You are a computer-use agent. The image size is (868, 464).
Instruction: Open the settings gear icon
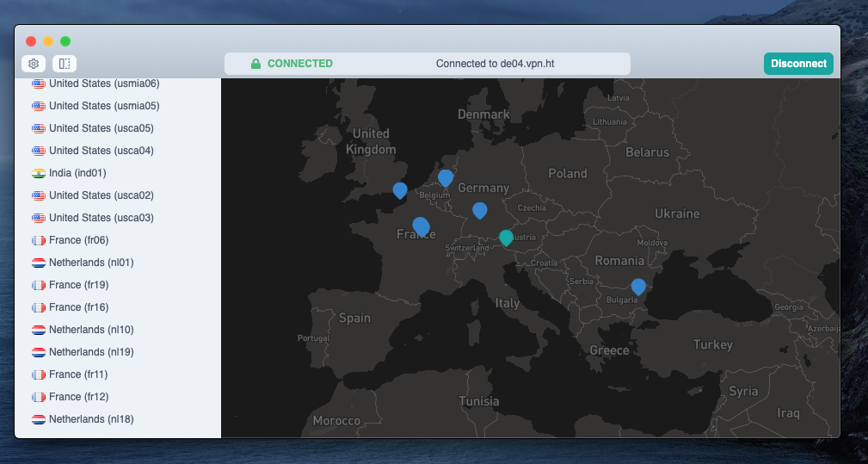pyautogui.click(x=34, y=63)
